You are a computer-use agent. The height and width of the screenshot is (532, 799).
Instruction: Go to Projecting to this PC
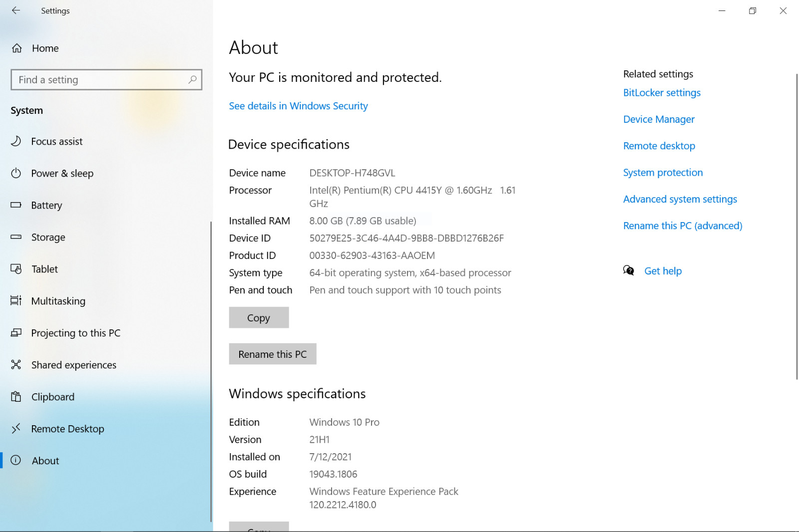106,333
